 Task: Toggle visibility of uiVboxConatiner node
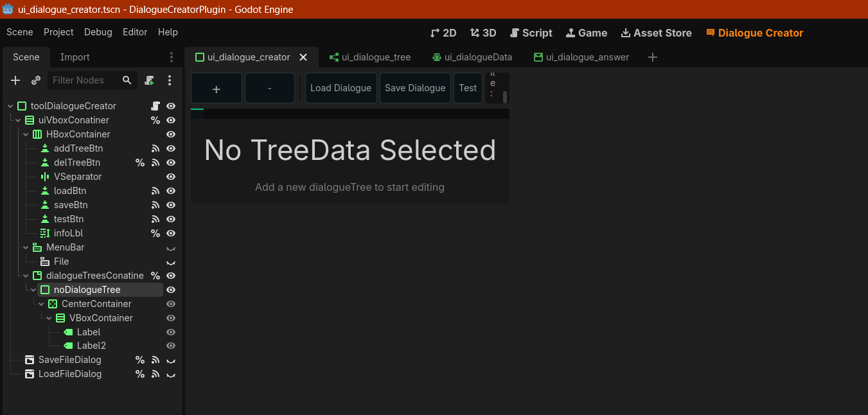171,120
